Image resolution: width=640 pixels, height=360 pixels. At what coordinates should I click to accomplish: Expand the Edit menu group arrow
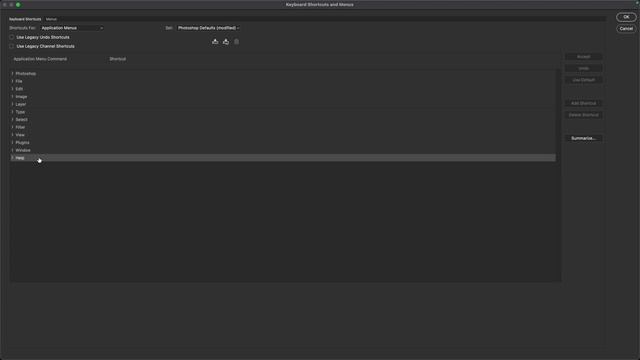[12, 89]
